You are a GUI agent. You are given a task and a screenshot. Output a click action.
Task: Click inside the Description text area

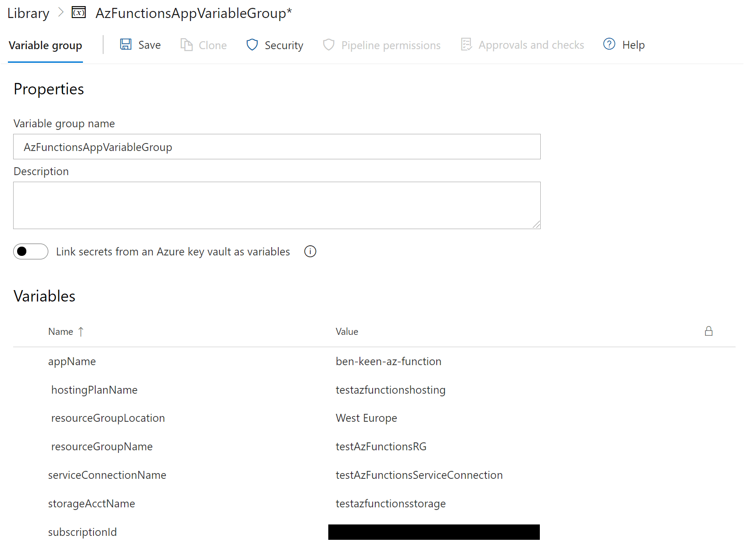tap(277, 205)
